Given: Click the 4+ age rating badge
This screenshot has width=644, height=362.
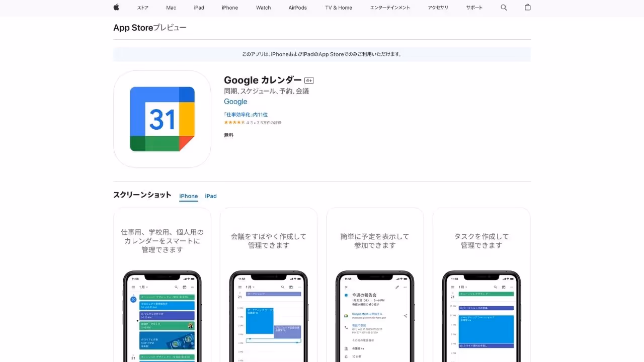Looking at the screenshot, I should click(309, 80).
